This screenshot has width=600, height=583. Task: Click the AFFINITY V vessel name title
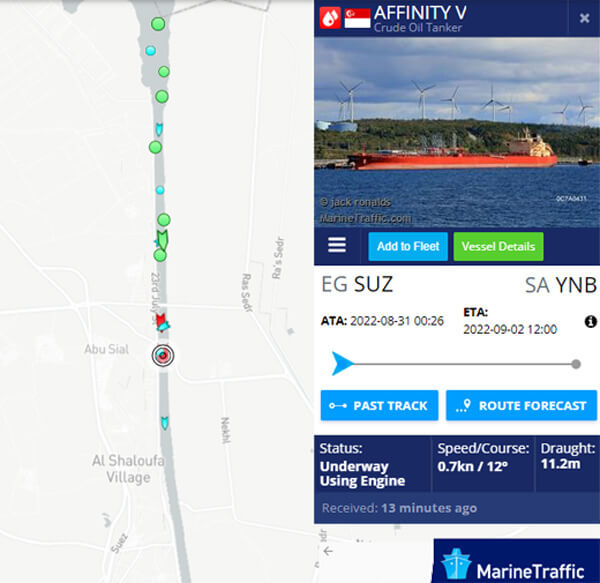click(x=420, y=13)
